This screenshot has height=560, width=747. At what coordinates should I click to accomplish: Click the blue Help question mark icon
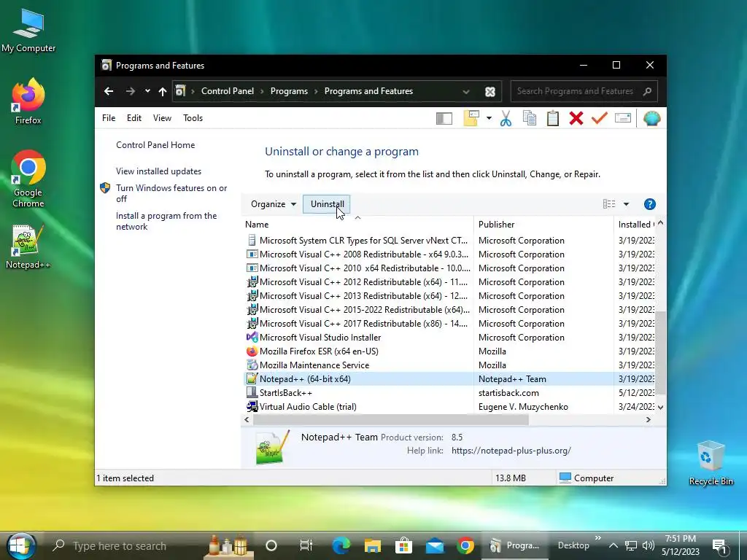(649, 204)
